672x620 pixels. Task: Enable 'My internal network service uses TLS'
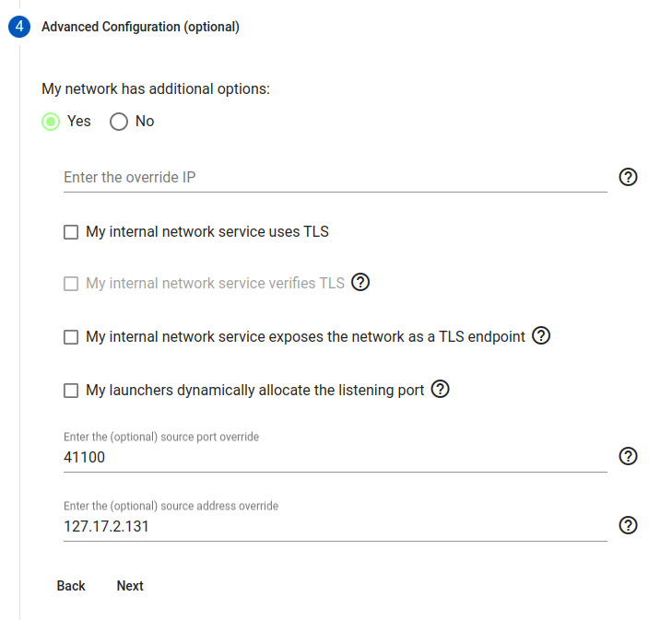coord(71,232)
